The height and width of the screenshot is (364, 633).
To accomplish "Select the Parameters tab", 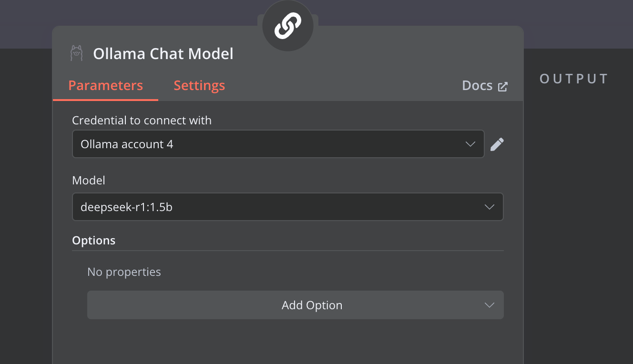I will [105, 86].
